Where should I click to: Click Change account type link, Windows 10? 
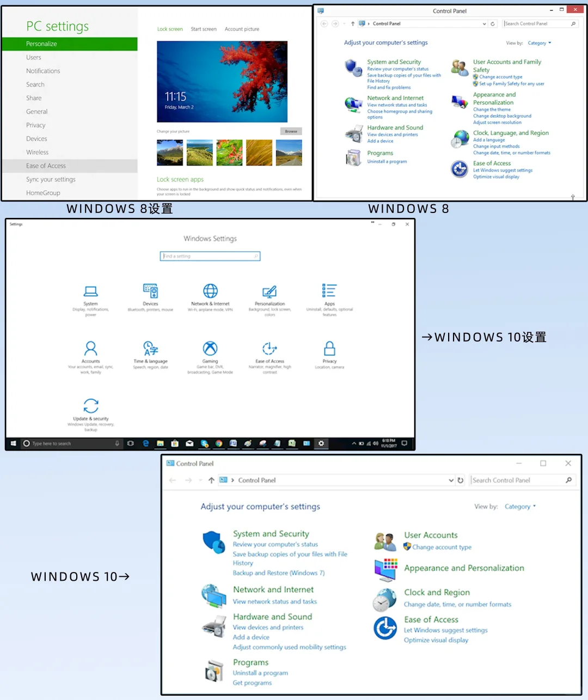click(442, 547)
